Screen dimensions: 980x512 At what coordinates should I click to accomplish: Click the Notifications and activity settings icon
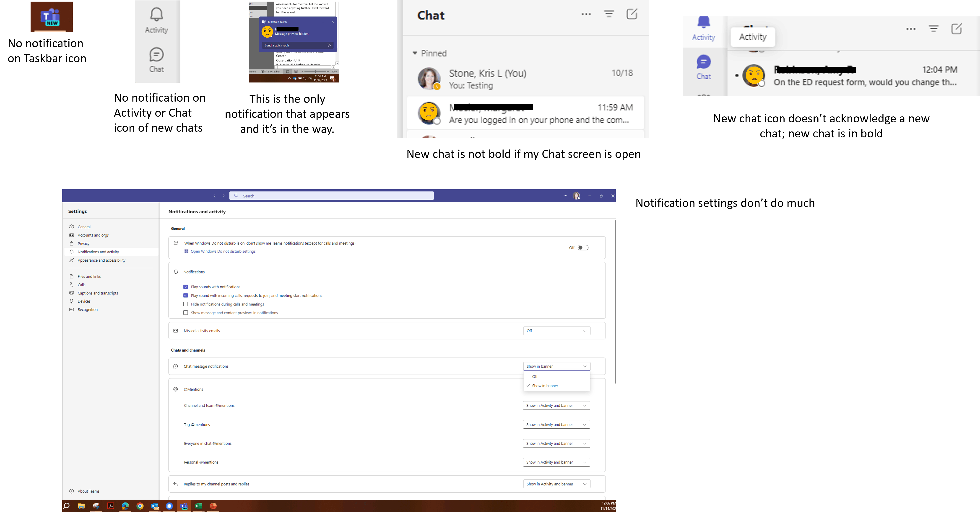tap(71, 252)
